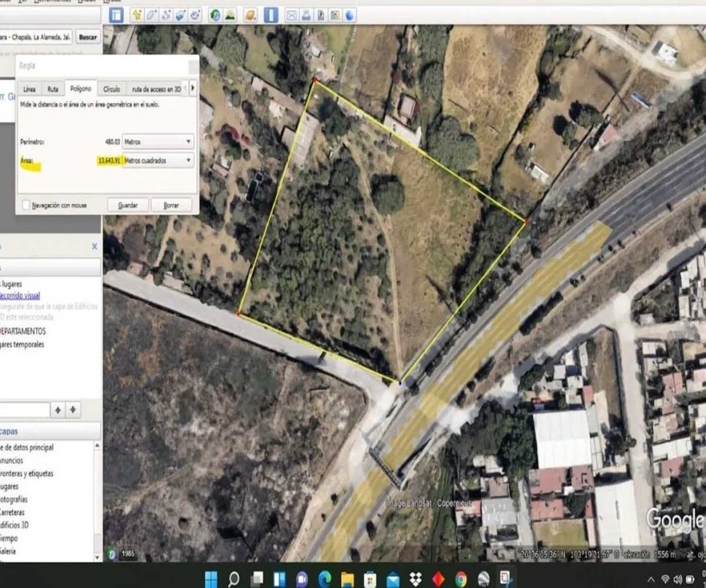Switch to the Línea tab

(x=29, y=89)
